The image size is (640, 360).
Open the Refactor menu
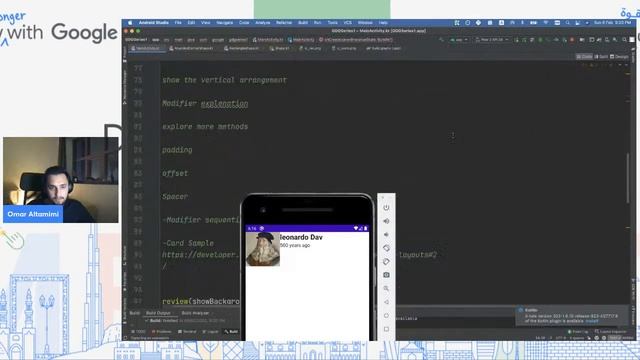tap(284, 23)
